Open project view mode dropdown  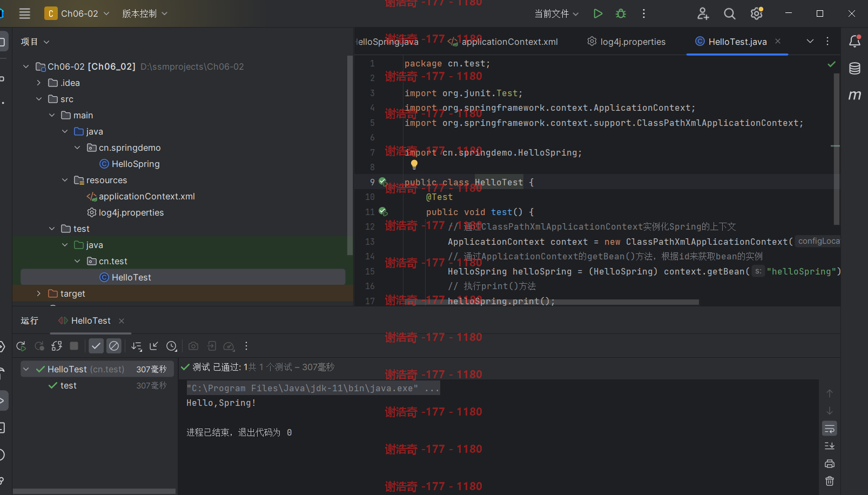tap(35, 42)
